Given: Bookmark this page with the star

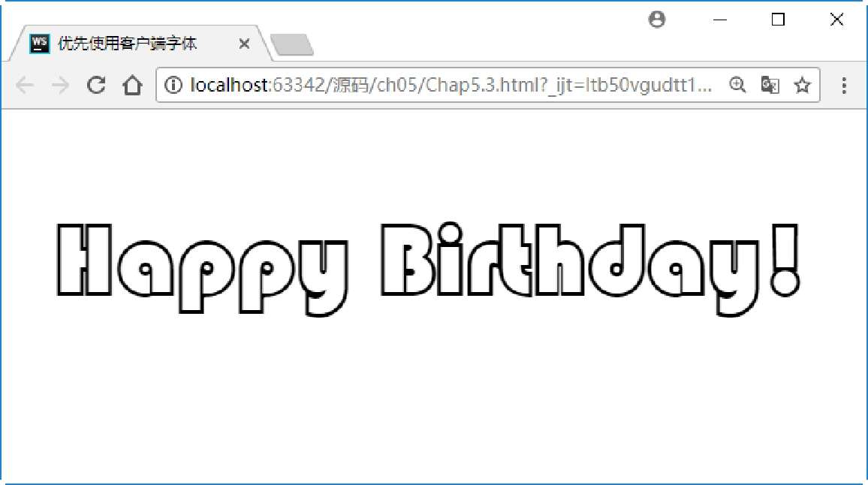Looking at the screenshot, I should (x=802, y=85).
